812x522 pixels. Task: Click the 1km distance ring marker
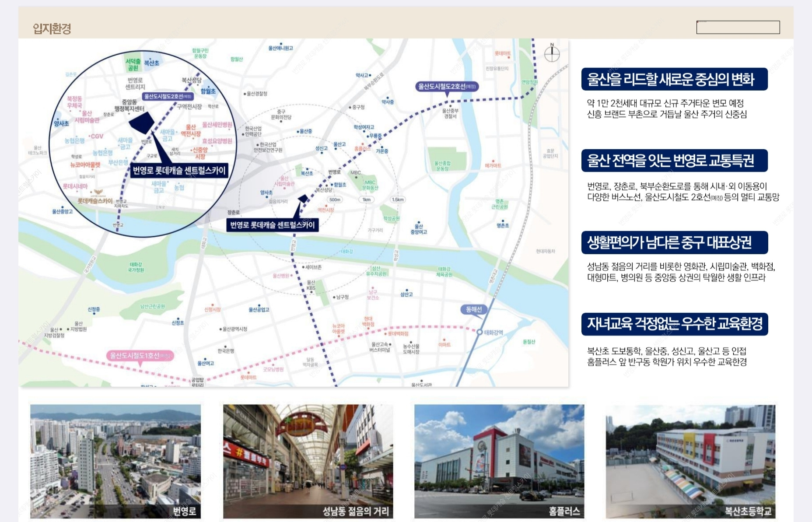click(x=366, y=200)
